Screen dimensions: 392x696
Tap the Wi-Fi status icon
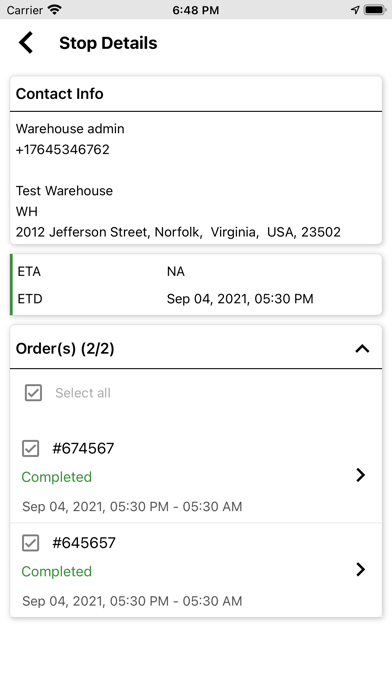[55, 10]
